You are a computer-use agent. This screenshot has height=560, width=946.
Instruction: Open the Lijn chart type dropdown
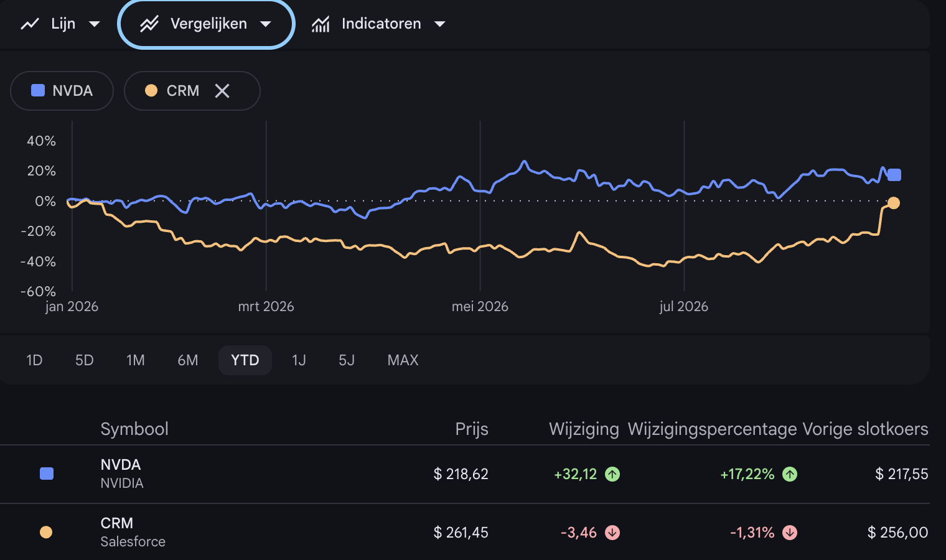[x=60, y=24]
